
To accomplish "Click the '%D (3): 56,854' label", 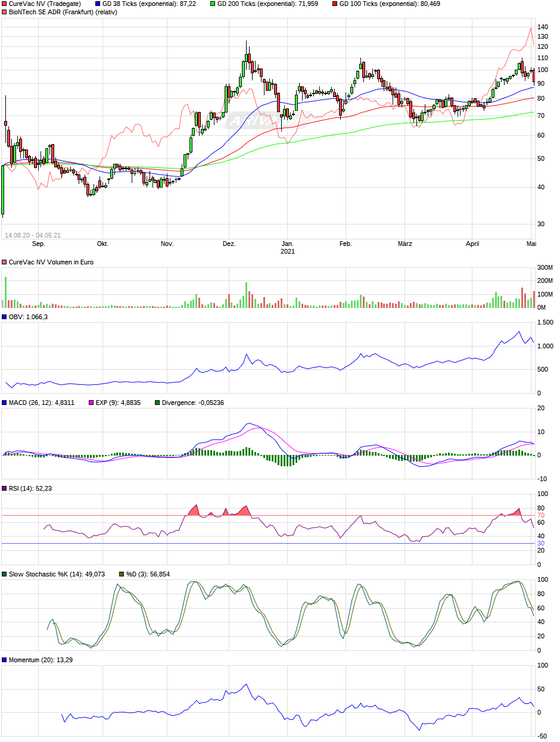I will [147, 574].
